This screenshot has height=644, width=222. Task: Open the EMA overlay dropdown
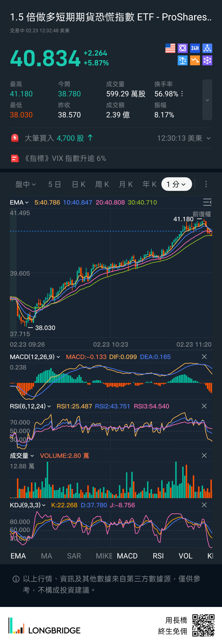tap(19, 202)
